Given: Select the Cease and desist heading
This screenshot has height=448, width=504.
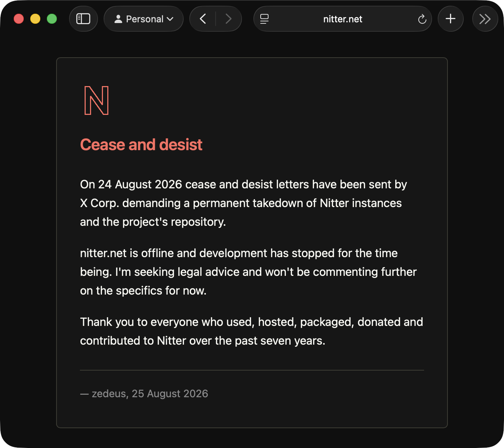Looking at the screenshot, I should pyautogui.click(x=141, y=145).
